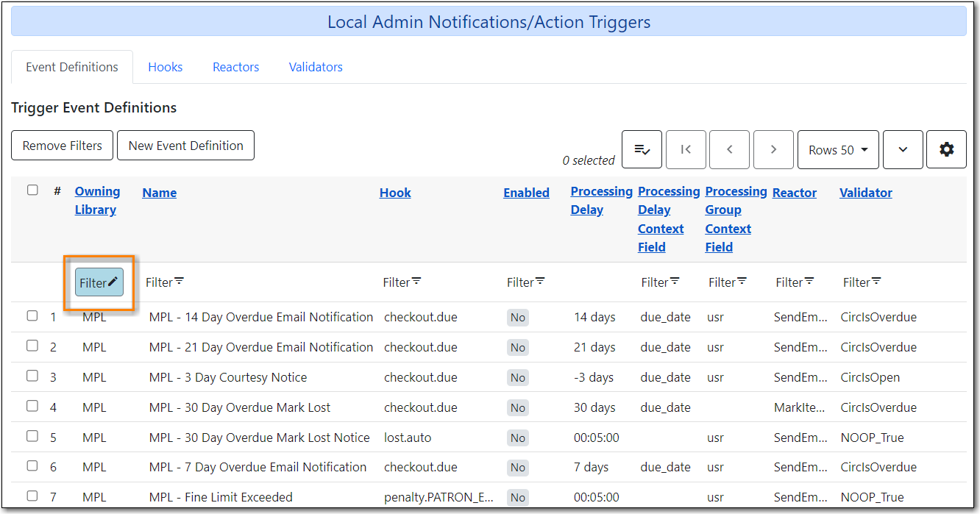Image resolution: width=980 pixels, height=514 pixels.
Task: Click the Hook column Filter icon
Action: [x=402, y=282]
